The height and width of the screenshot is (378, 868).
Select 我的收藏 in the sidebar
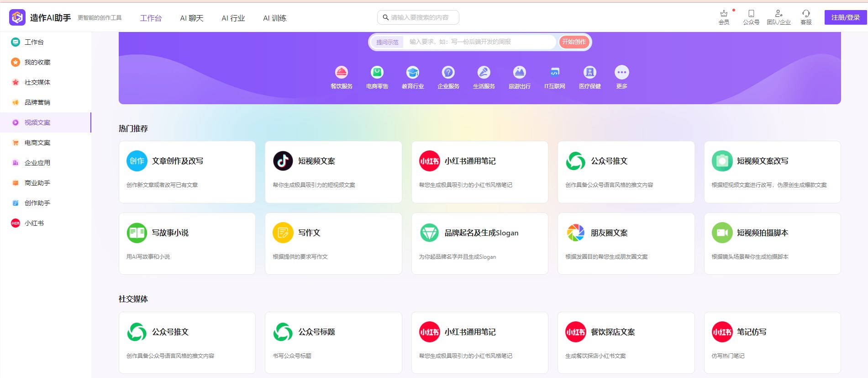coord(37,62)
